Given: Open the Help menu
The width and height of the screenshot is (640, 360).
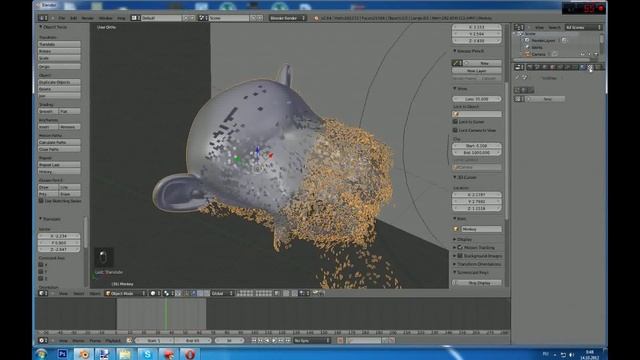Looking at the screenshot, I should [x=121, y=18].
